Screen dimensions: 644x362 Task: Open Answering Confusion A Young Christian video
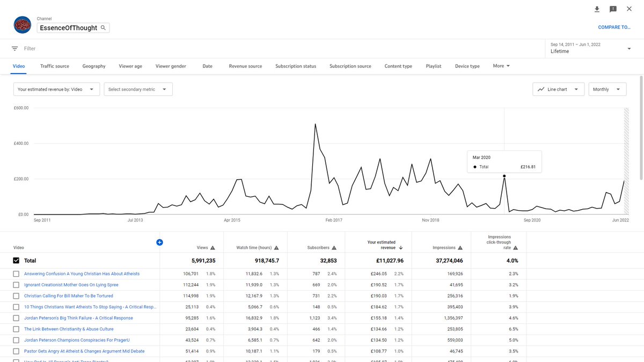(x=82, y=274)
